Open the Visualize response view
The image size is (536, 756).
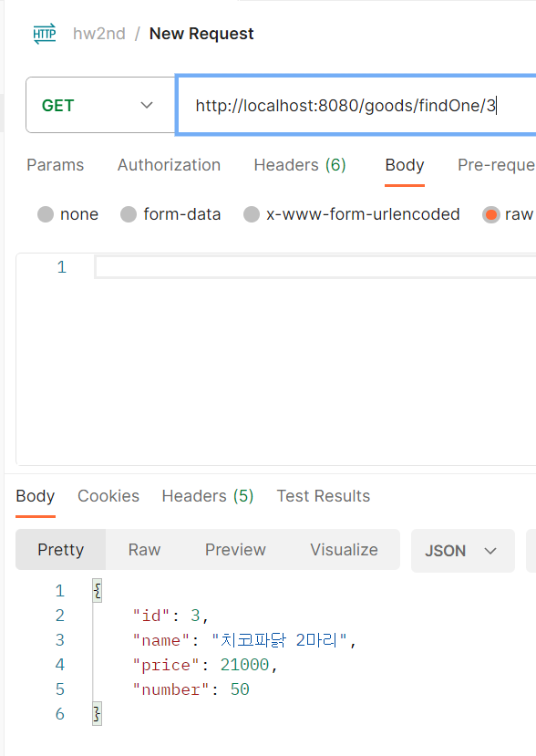coord(344,550)
